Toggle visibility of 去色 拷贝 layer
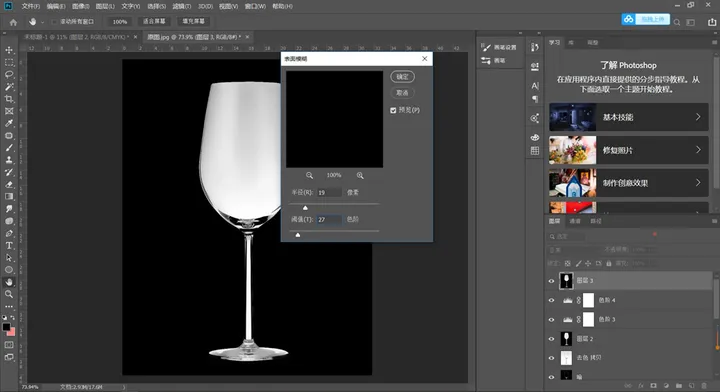The width and height of the screenshot is (720, 392). tap(551, 358)
